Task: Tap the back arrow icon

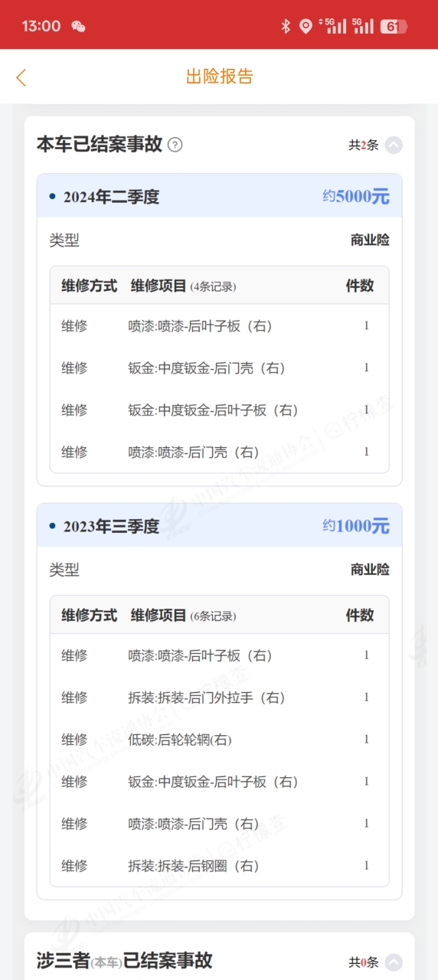Action: (21, 77)
